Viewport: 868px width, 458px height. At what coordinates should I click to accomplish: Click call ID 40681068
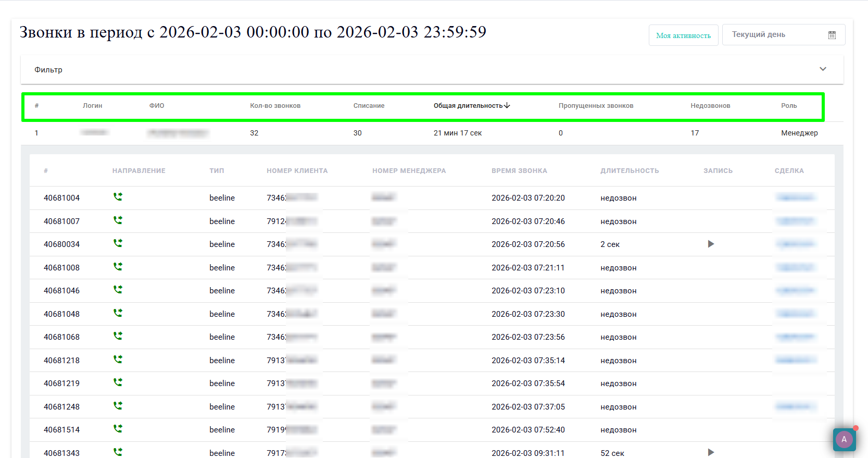pyautogui.click(x=62, y=337)
